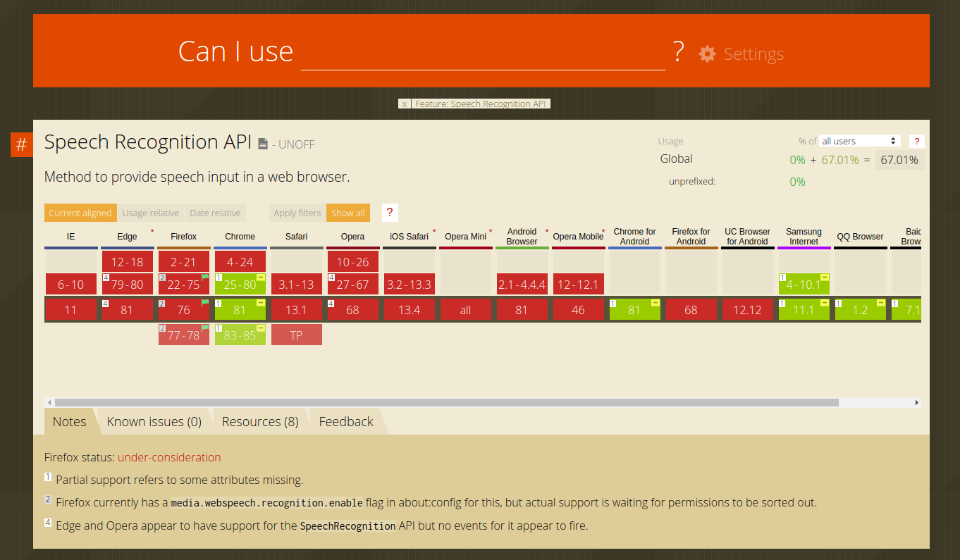Click the filters help question mark button
This screenshot has height=560, width=960.
click(389, 213)
